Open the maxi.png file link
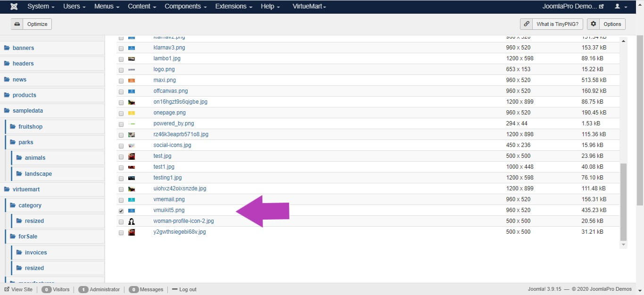The height and width of the screenshot is (295, 644). click(165, 80)
